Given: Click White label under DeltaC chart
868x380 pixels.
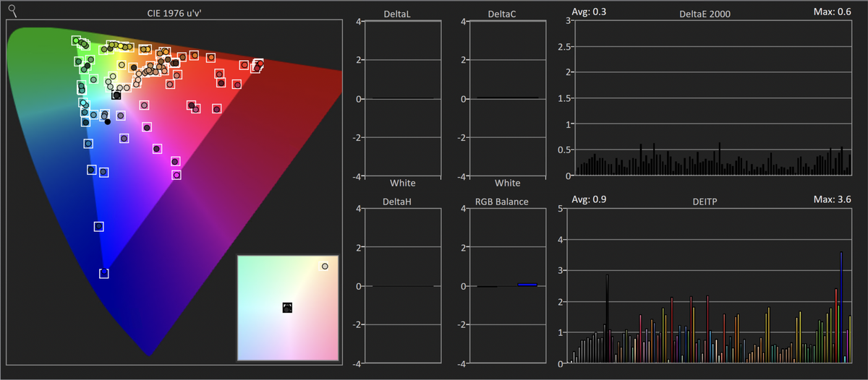Looking at the screenshot, I should click(507, 183).
